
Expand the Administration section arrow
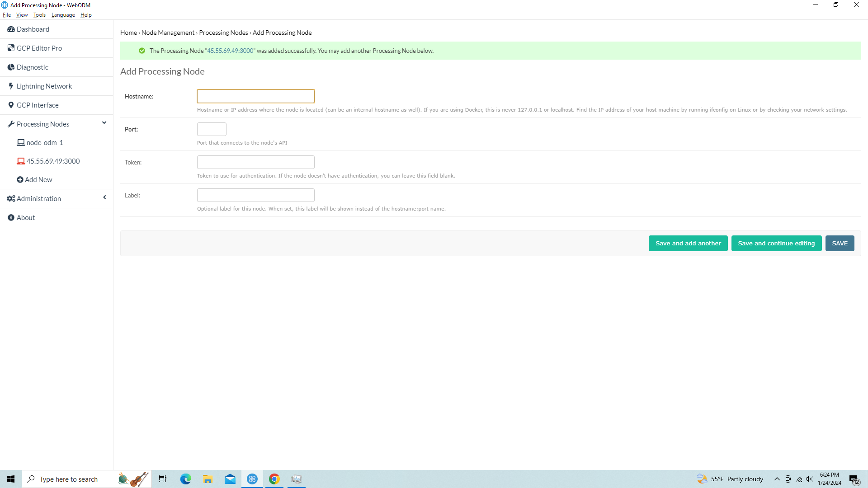tap(104, 197)
